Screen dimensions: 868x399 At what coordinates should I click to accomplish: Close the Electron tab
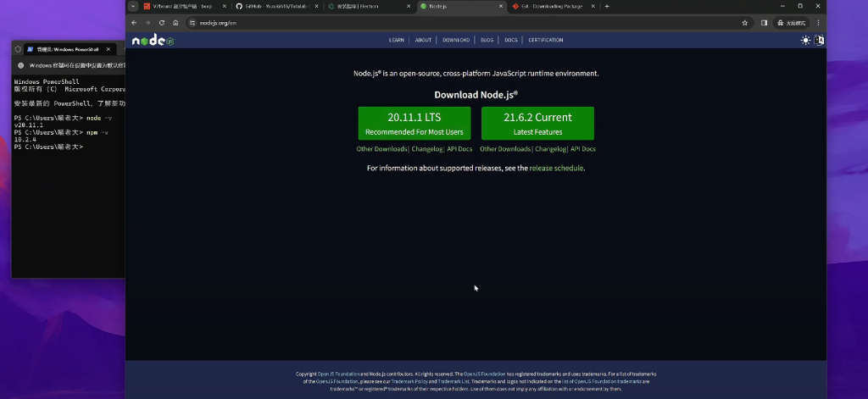tap(409, 6)
